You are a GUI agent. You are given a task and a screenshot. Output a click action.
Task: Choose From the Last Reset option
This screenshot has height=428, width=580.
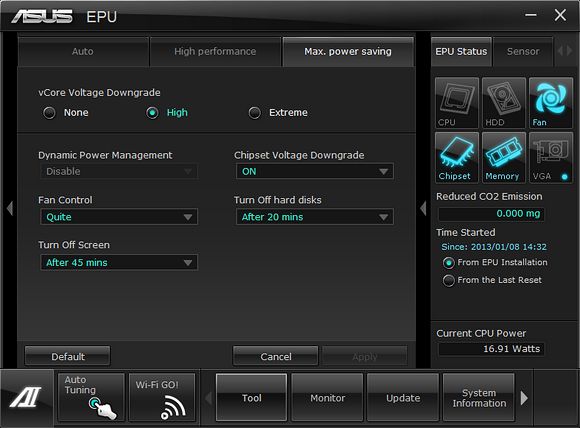[x=449, y=280]
